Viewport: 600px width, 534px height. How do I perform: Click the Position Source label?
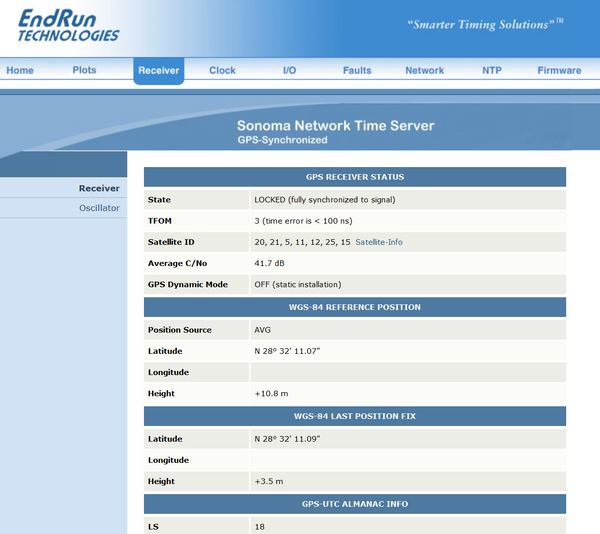point(180,330)
